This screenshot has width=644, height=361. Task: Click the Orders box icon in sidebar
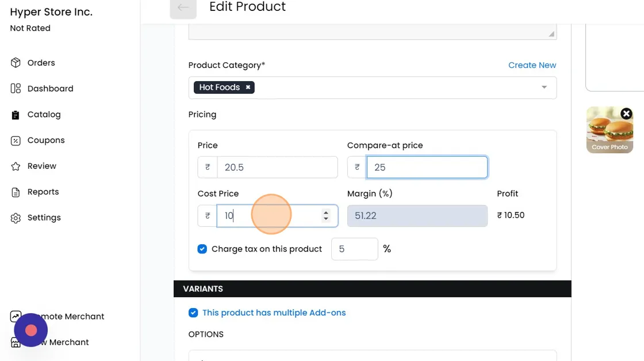16,63
